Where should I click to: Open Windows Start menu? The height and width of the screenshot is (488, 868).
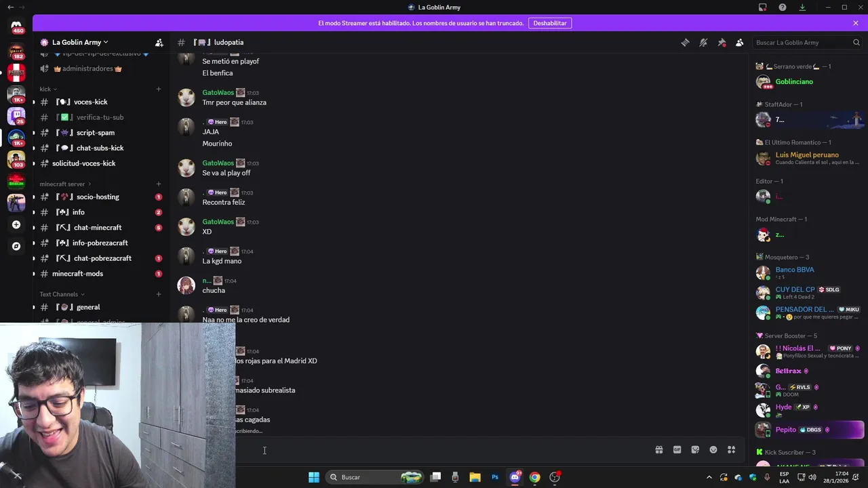pos(314,477)
